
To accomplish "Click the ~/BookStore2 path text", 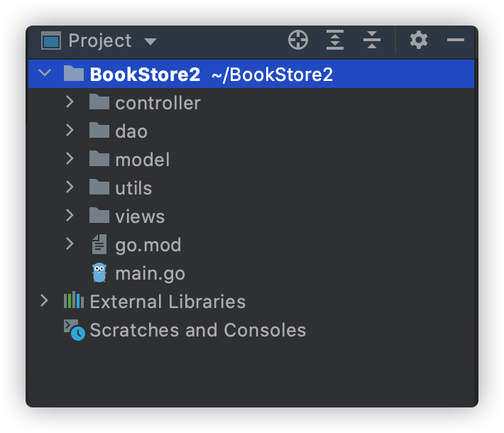I will click(x=272, y=75).
